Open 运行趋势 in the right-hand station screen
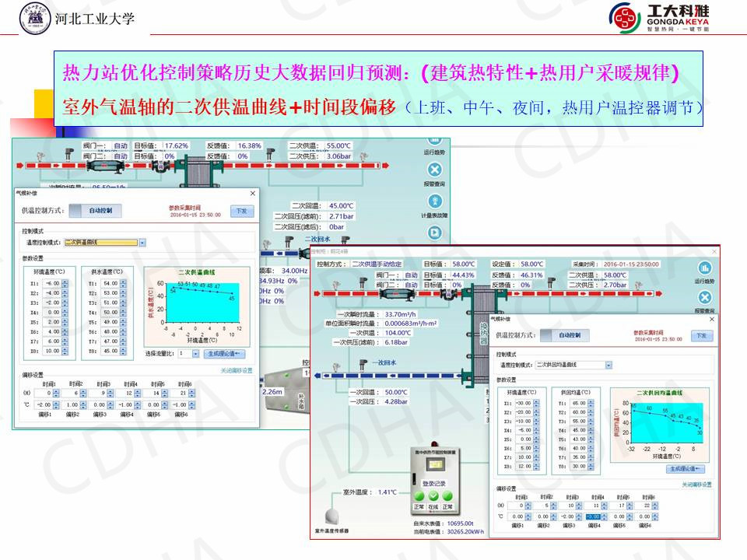Screen dimensions: 747x560 pos(704,268)
